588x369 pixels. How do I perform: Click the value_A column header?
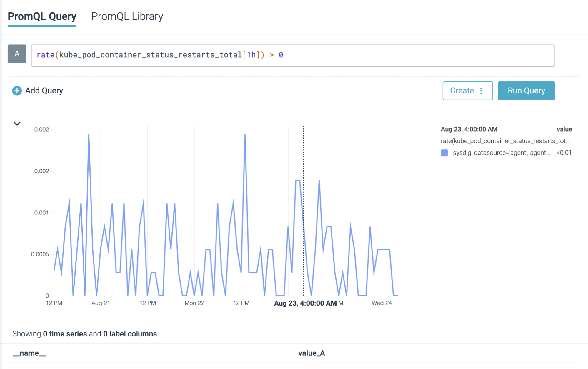tap(312, 353)
